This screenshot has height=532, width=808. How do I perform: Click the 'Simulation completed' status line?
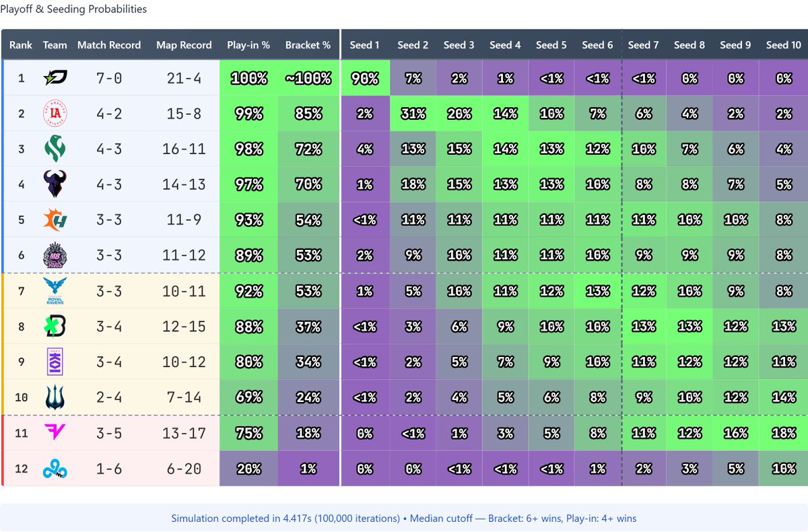point(404,519)
